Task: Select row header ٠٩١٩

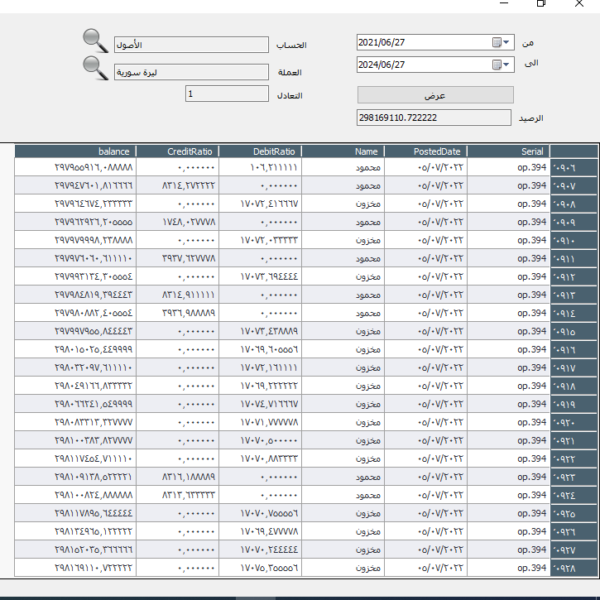Action: tap(574, 404)
